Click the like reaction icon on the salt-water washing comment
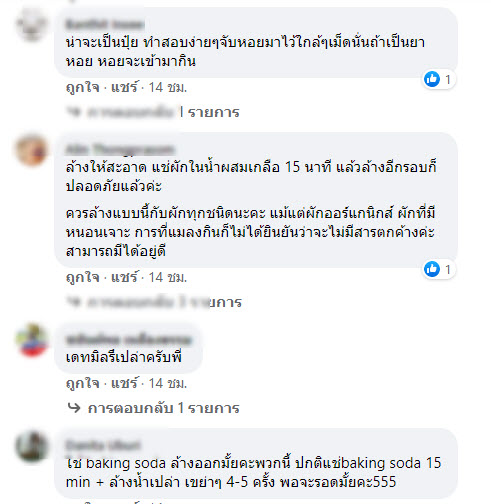491x504 pixels. pyautogui.click(x=432, y=269)
